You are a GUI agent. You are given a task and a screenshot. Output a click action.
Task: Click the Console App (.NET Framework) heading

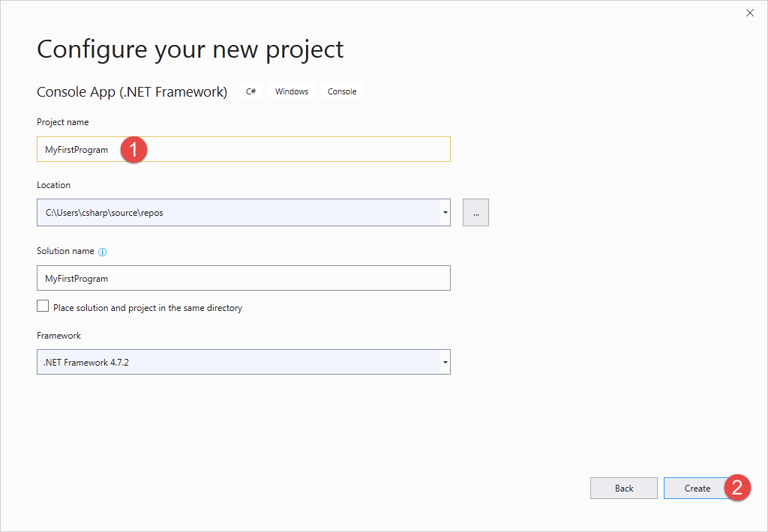tap(132, 91)
